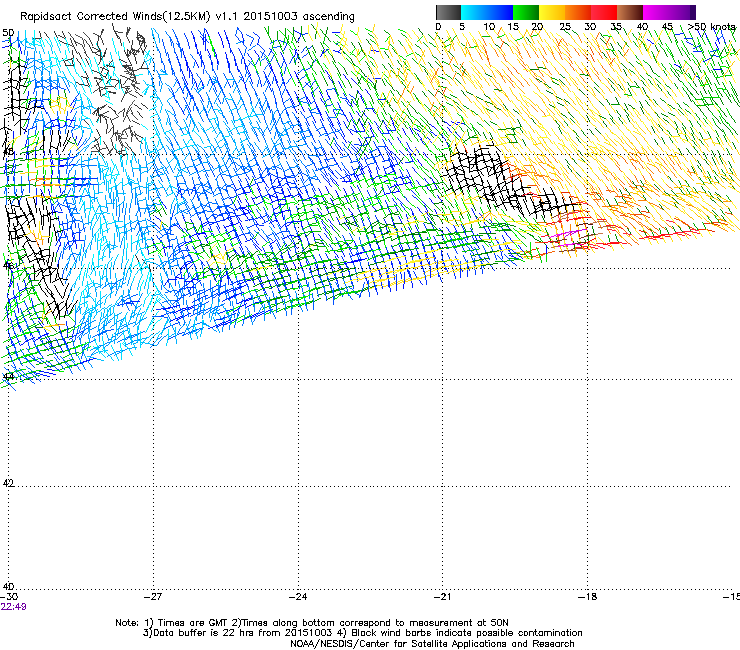This screenshot has width=740, height=650.
Task: Click the latitude label 42
Action: (8, 483)
